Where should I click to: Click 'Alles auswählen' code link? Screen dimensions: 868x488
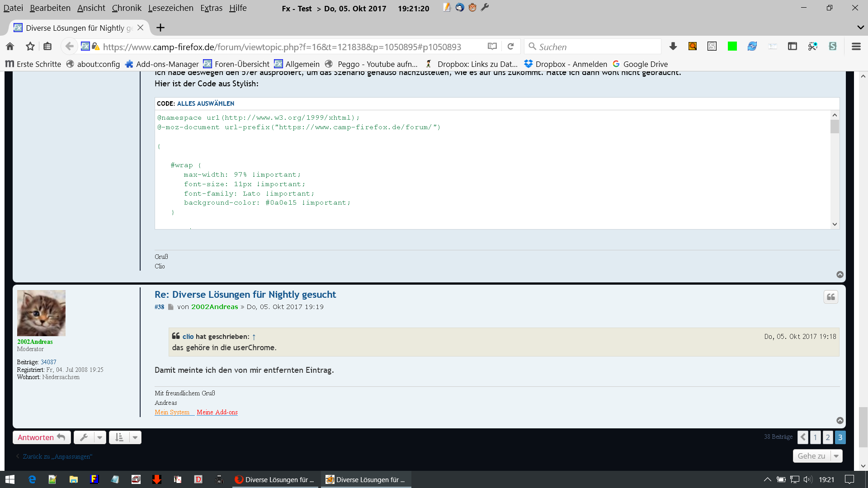click(x=205, y=103)
